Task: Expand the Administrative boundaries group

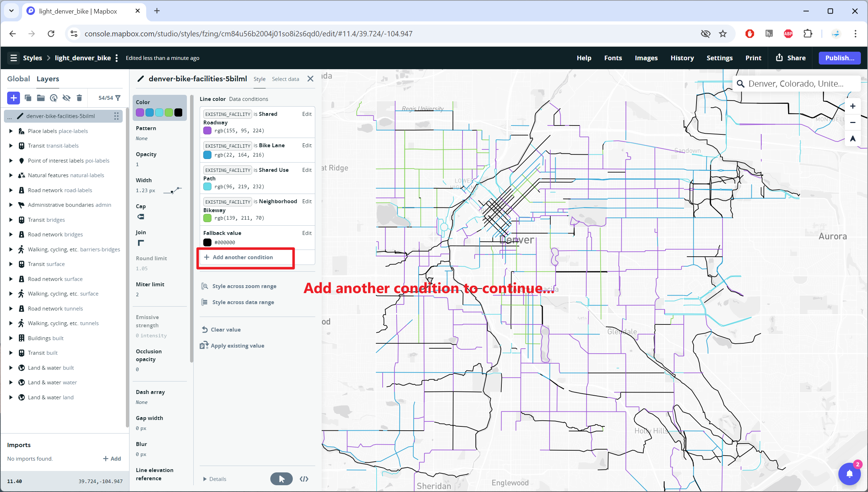Action: coord(11,205)
